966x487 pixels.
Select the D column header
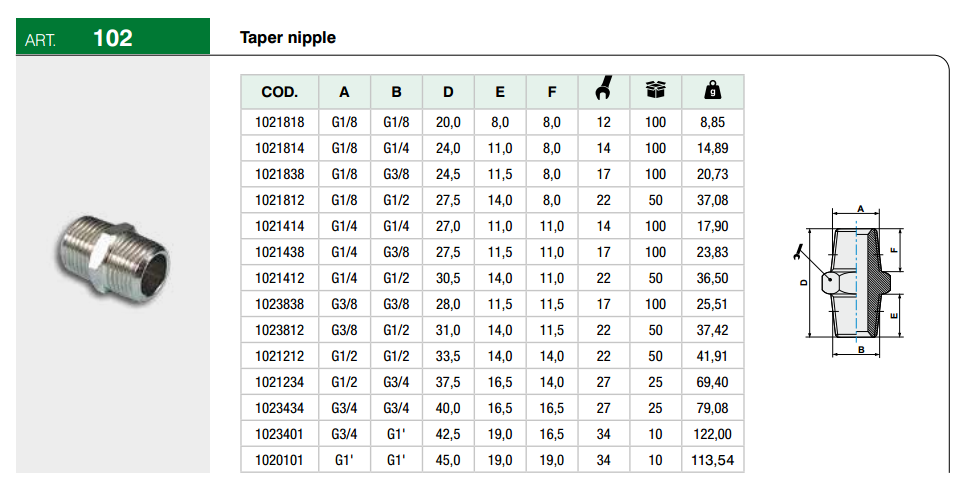pos(449,92)
